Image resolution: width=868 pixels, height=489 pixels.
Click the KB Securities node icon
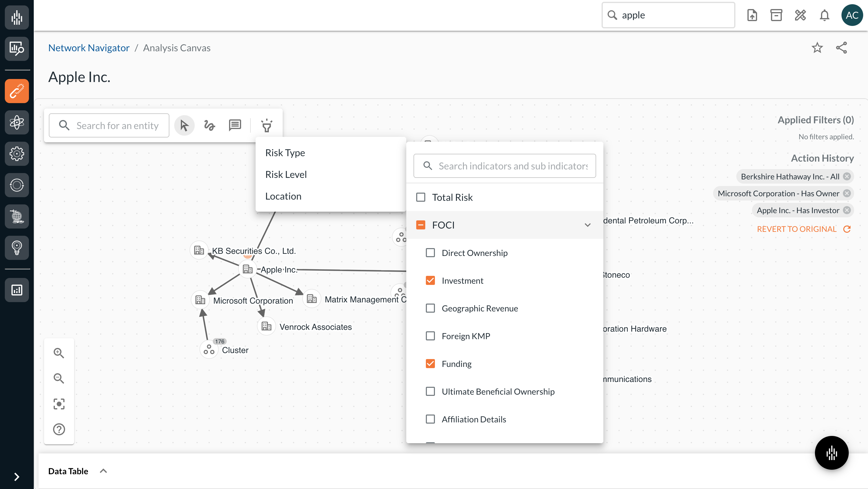(x=199, y=250)
